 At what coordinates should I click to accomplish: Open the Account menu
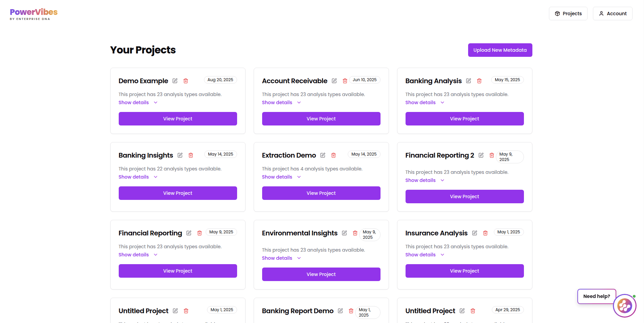[x=613, y=14]
